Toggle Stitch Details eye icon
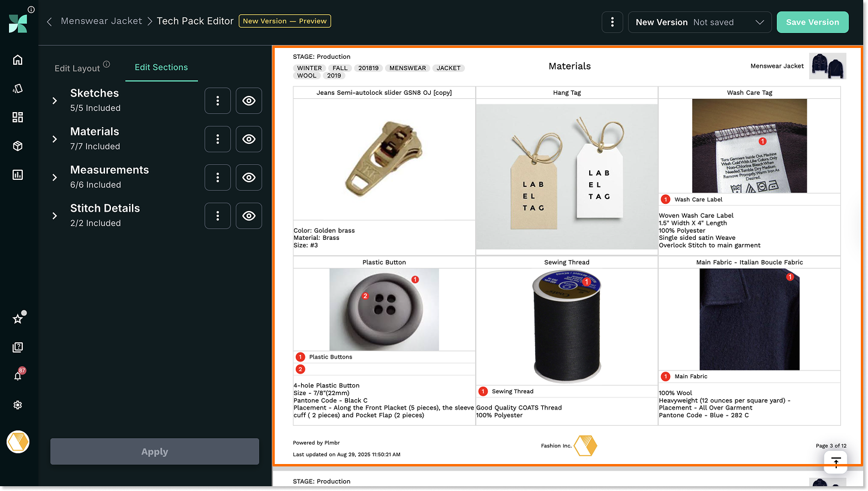This screenshot has width=868, height=491. click(248, 216)
